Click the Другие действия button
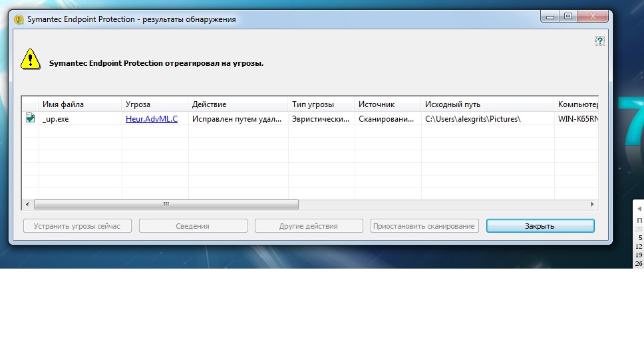 pyautogui.click(x=309, y=226)
